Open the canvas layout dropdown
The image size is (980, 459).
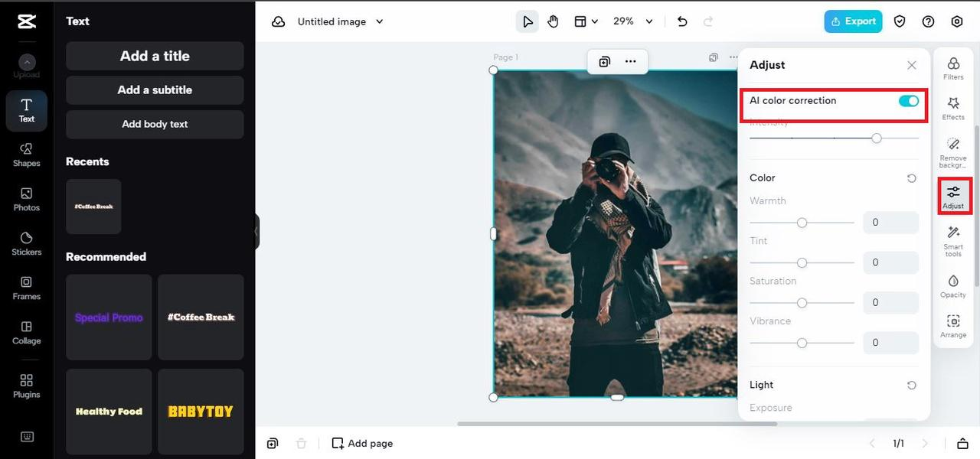(x=586, y=21)
